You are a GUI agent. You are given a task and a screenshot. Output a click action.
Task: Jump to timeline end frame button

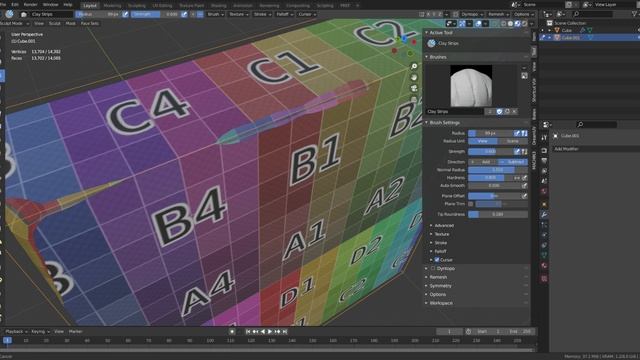[x=285, y=332]
